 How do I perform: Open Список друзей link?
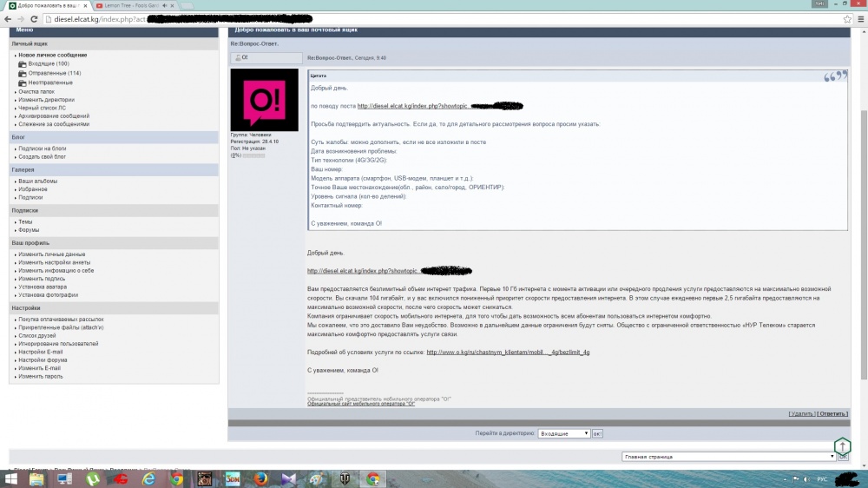[x=37, y=336]
